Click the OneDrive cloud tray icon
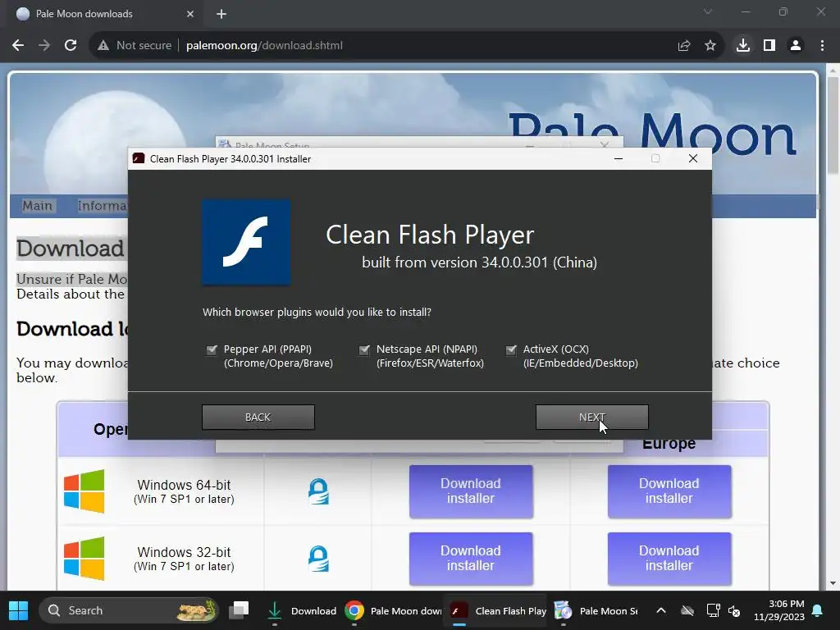Viewport: 840px width, 630px height. tap(687, 610)
